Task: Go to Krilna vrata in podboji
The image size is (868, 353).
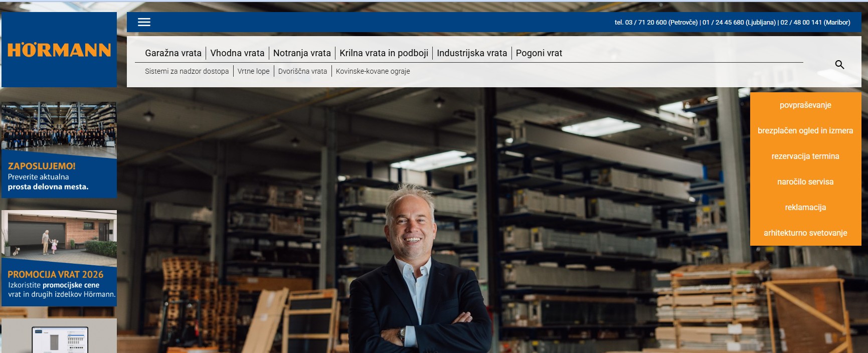Action: coord(384,53)
